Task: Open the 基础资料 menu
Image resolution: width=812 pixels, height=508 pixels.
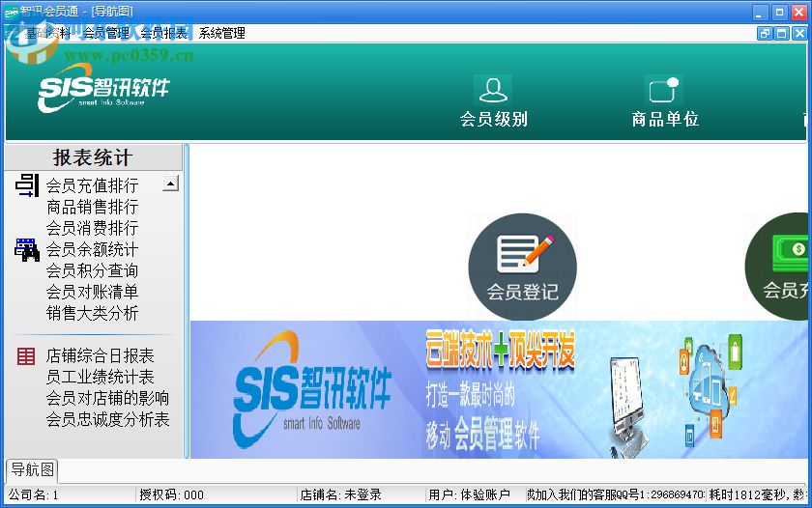Action: pos(47,34)
